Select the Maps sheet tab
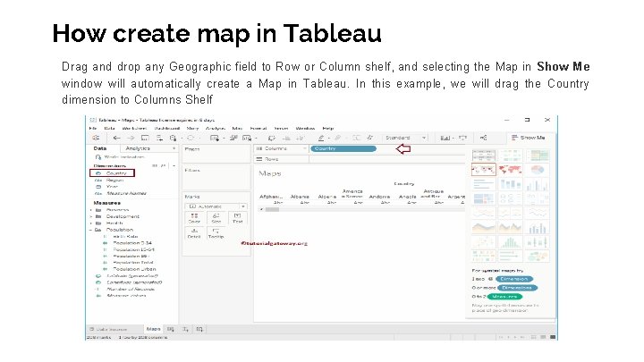Image resolution: width=644 pixels, height=362 pixels. pyautogui.click(x=153, y=329)
